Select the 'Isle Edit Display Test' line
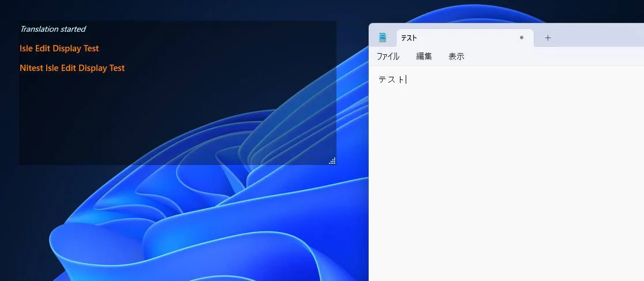The width and height of the screenshot is (644, 281). click(x=59, y=48)
